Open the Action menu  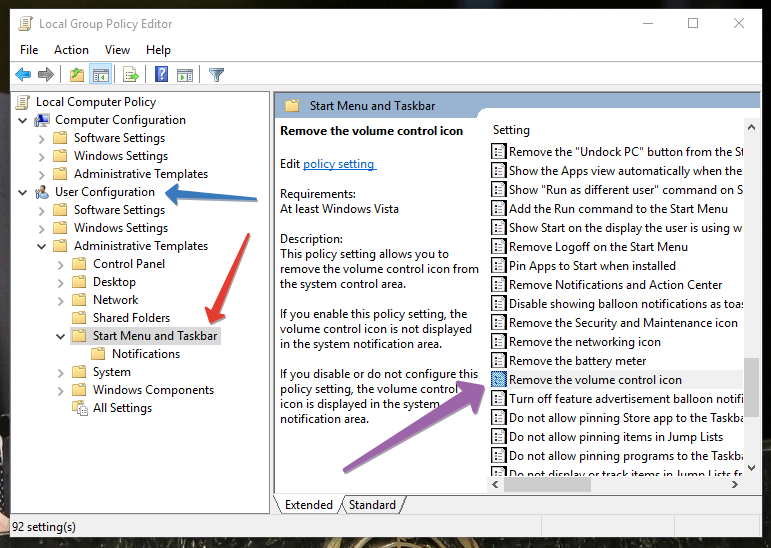pos(71,50)
